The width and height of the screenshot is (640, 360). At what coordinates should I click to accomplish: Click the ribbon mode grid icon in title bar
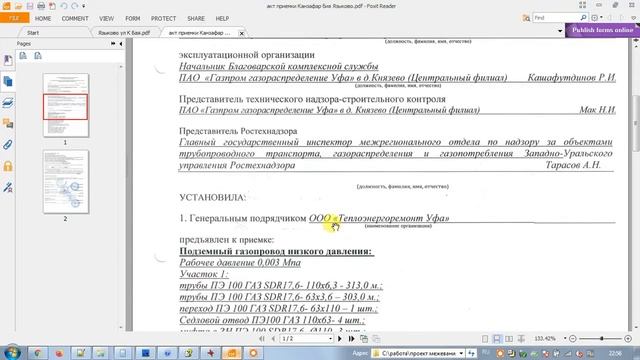pos(582,5)
